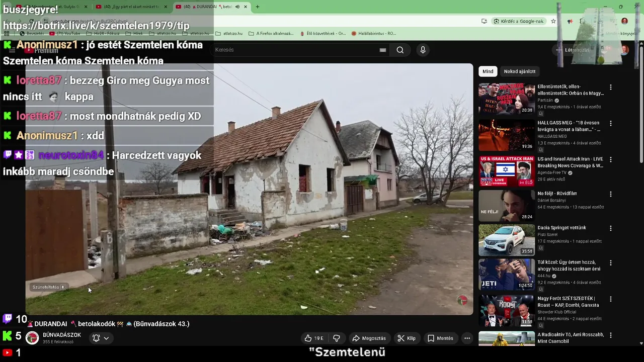The height and width of the screenshot is (362, 644).
Task: Open the menu for US and Israel Attack Iran
Action: click(611, 160)
